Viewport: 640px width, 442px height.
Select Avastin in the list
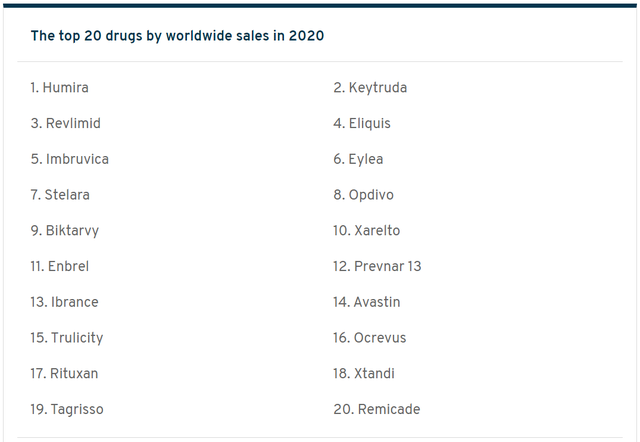(367, 302)
